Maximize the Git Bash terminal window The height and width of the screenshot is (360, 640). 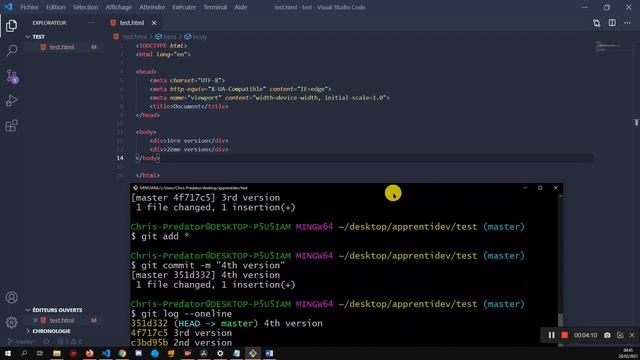[x=540, y=188]
